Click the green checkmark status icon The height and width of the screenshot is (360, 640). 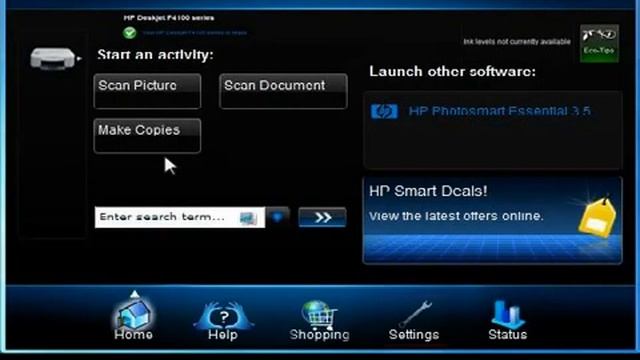[130, 33]
